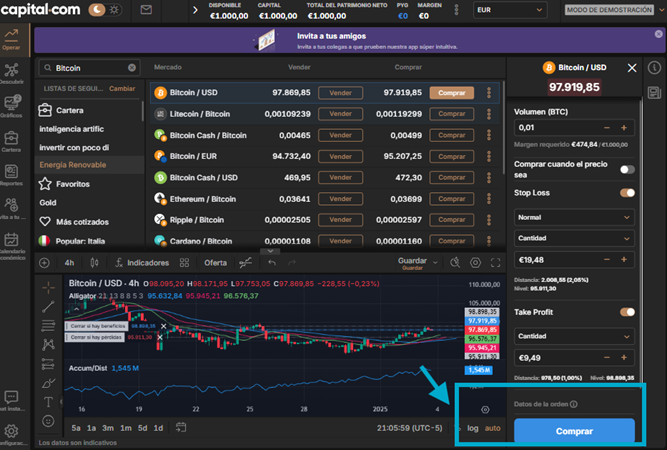Decrease the Stop Loss €19,48 amount
667x450 pixels.
[x=607, y=259]
